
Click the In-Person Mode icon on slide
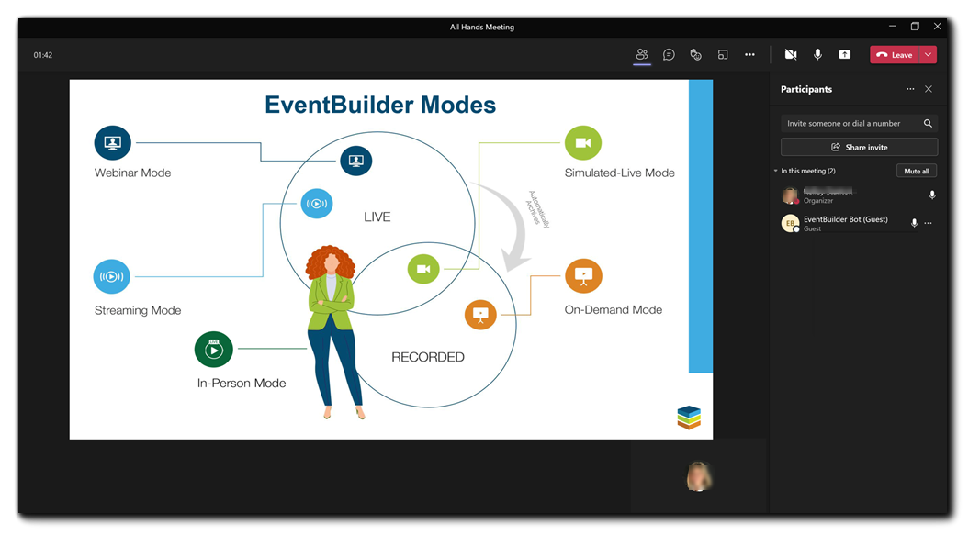[214, 350]
